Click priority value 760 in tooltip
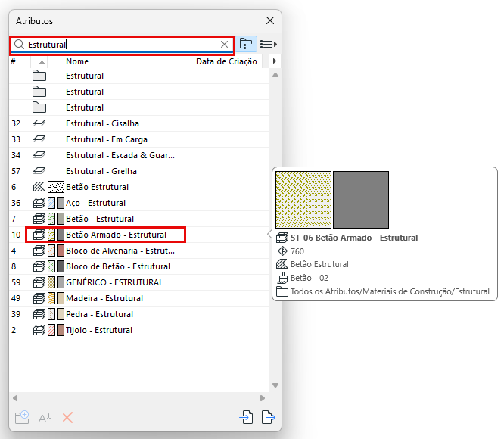This screenshot has height=439, width=504. [x=297, y=251]
